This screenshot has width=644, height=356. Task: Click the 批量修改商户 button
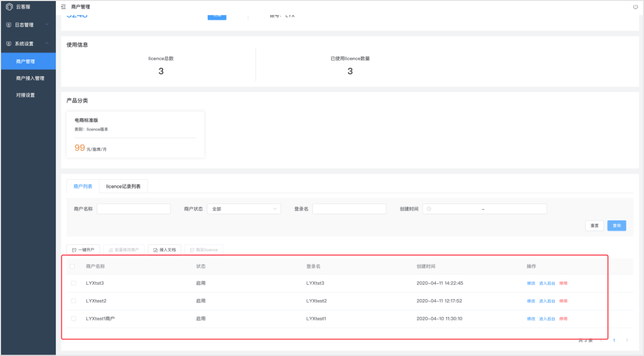(x=124, y=250)
